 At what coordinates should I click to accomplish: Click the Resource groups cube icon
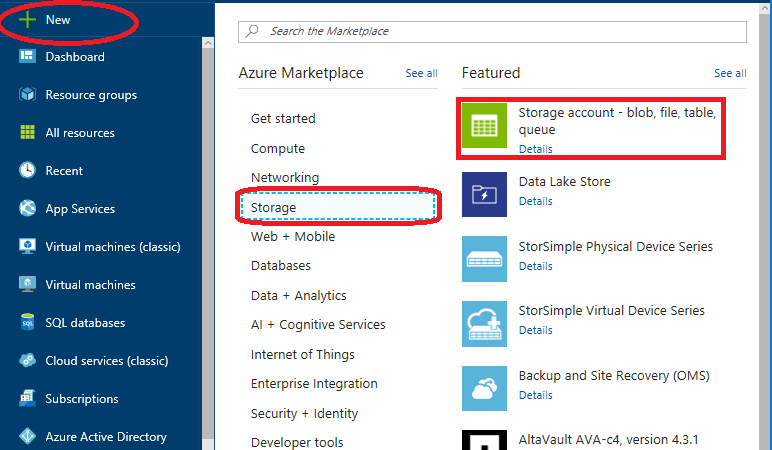point(27,94)
